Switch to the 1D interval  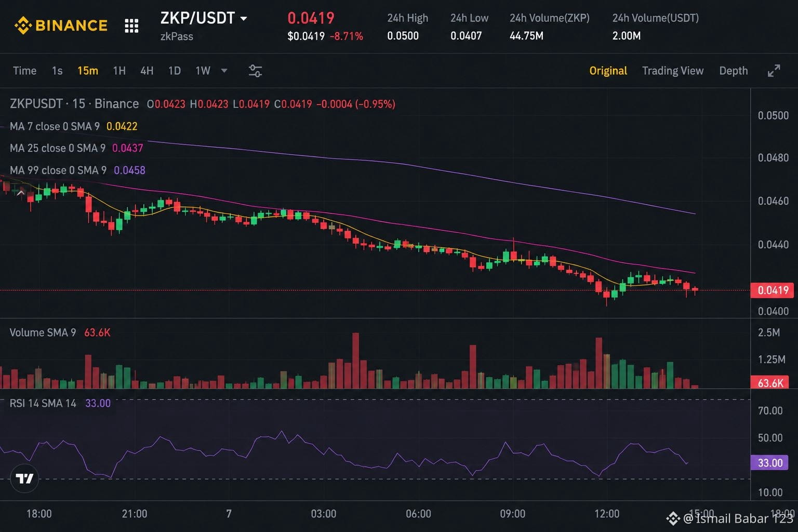point(175,71)
